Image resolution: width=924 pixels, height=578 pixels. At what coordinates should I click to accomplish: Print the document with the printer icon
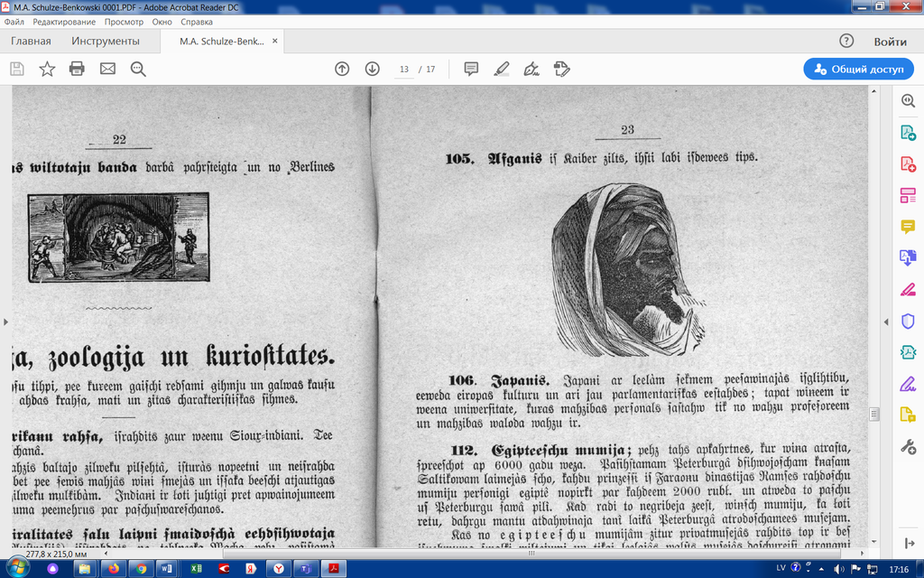77,69
